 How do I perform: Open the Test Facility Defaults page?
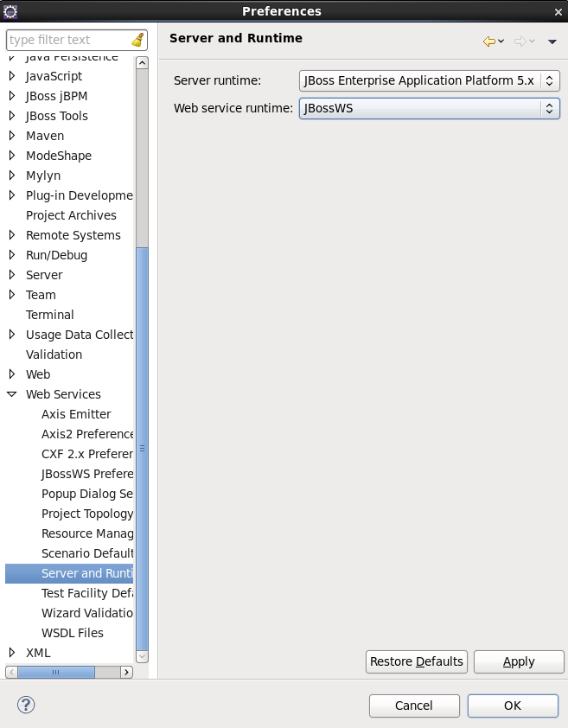(x=87, y=593)
